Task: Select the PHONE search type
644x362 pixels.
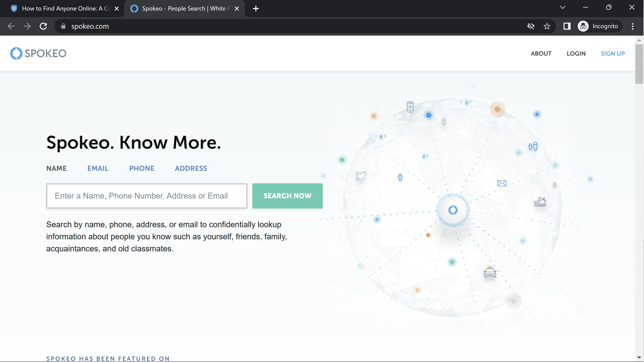Action: 141,168
